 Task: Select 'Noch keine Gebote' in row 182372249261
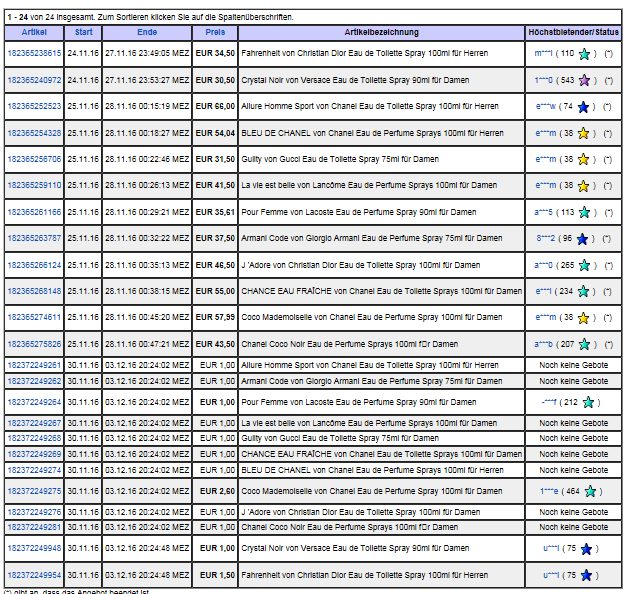tap(573, 365)
